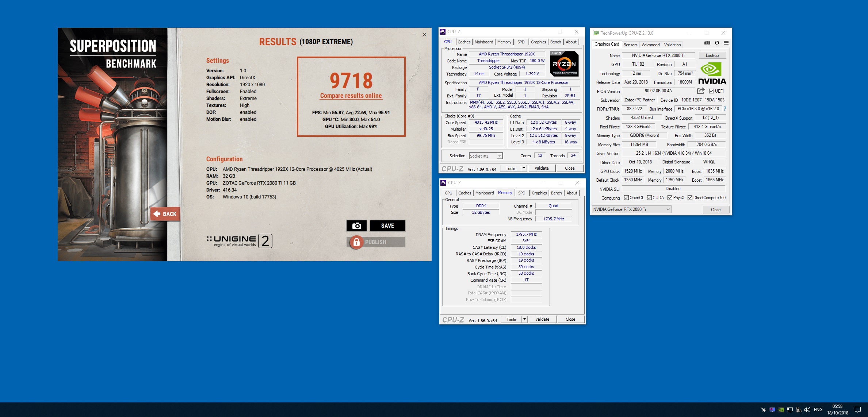Toggle the UEFI checkbox in GPU-Z

[x=711, y=91]
